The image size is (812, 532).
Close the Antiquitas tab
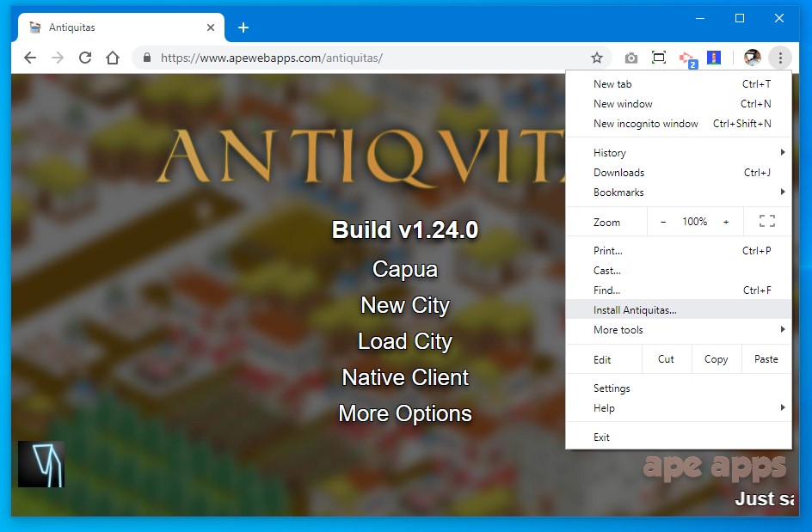[211, 28]
